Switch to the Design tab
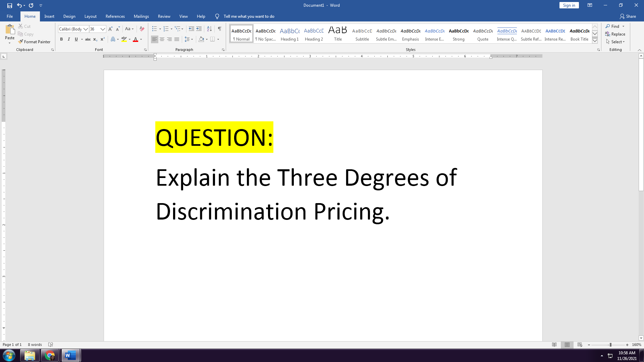Viewport: 644px width, 362px height. coord(69,16)
